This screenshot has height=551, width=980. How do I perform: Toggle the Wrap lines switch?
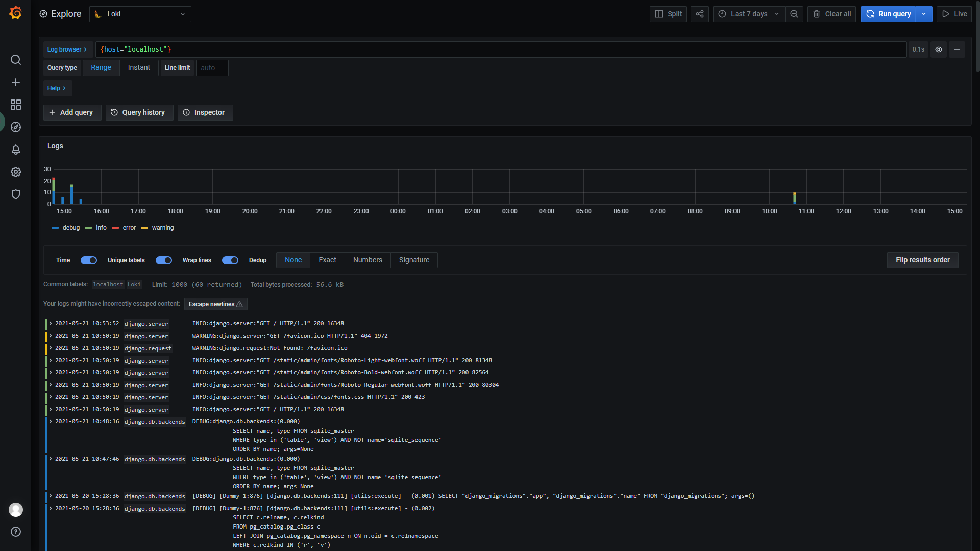coord(230,260)
